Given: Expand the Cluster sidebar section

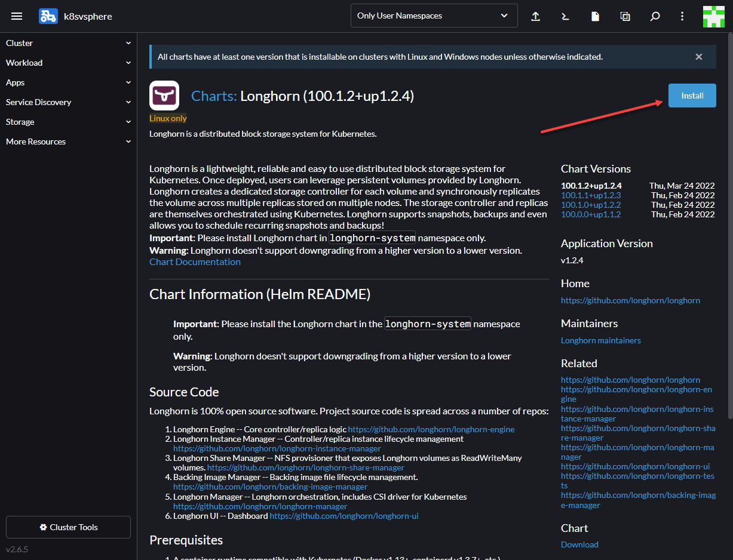Looking at the screenshot, I should coord(68,43).
